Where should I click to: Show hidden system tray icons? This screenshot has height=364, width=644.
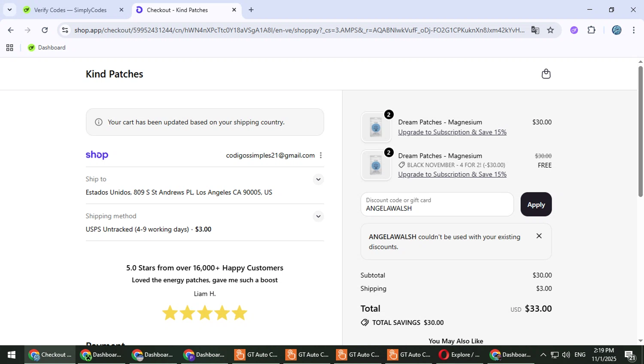click(x=543, y=355)
